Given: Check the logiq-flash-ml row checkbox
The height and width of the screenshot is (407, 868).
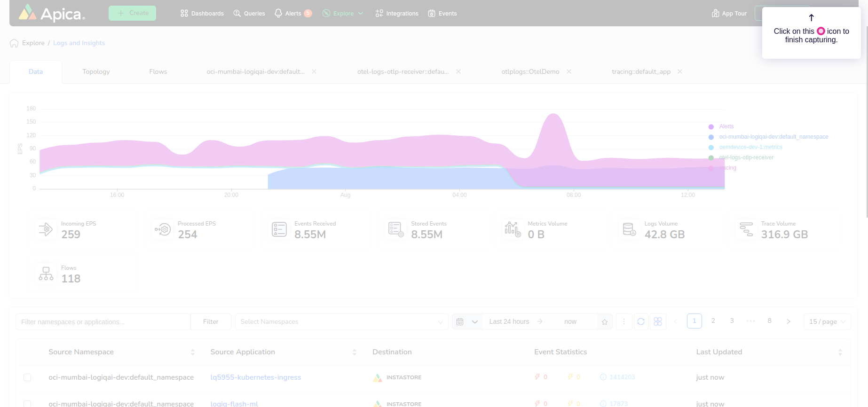Looking at the screenshot, I should pyautogui.click(x=27, y=403).
